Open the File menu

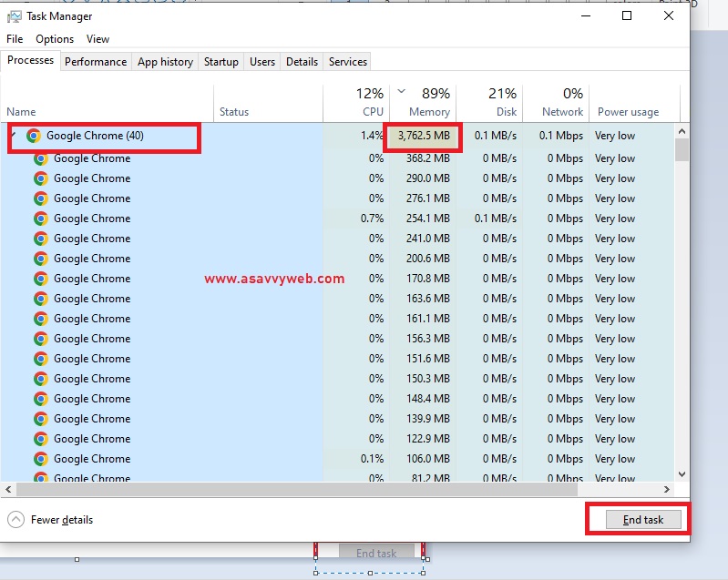click(x=15, y=39)
